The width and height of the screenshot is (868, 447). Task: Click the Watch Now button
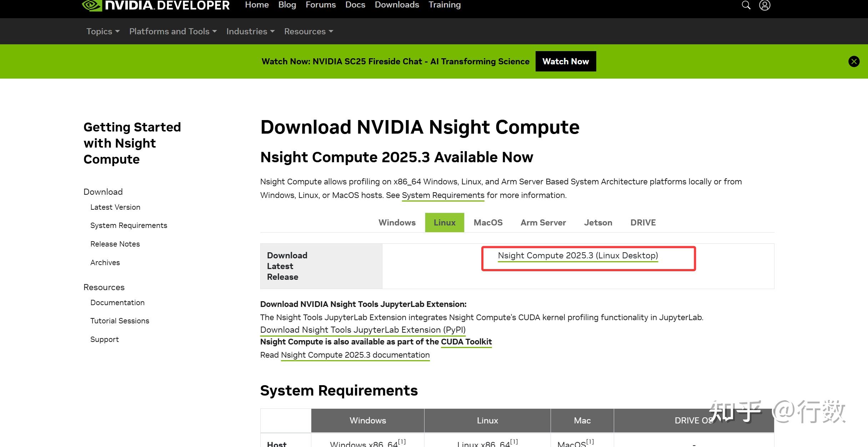566,61
